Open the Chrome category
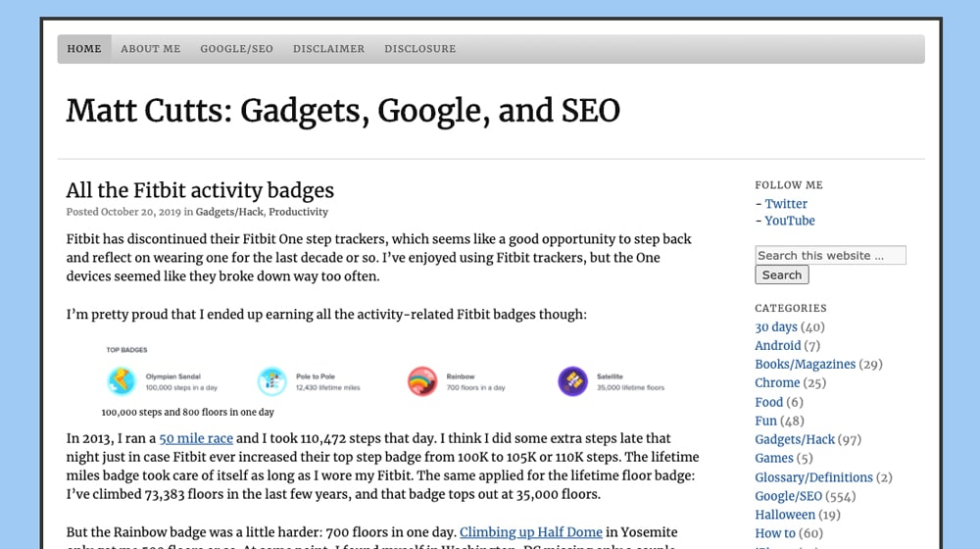 (x=777, y=382)
